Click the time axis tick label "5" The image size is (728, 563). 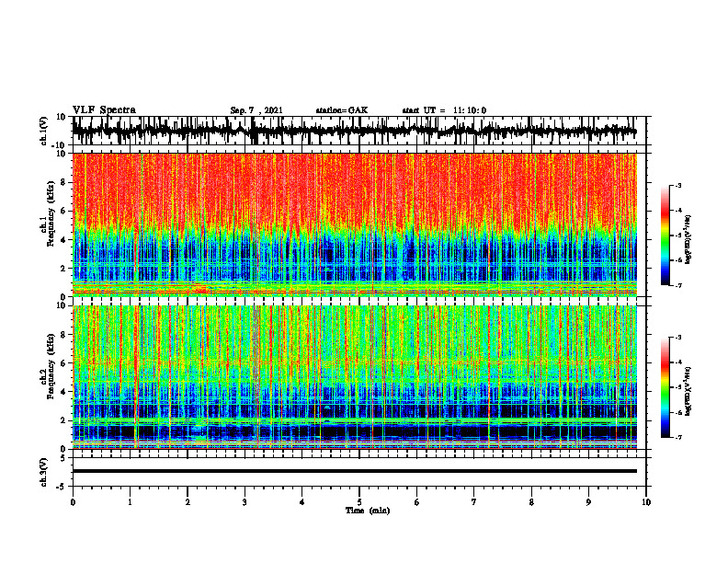click(359, 502)
